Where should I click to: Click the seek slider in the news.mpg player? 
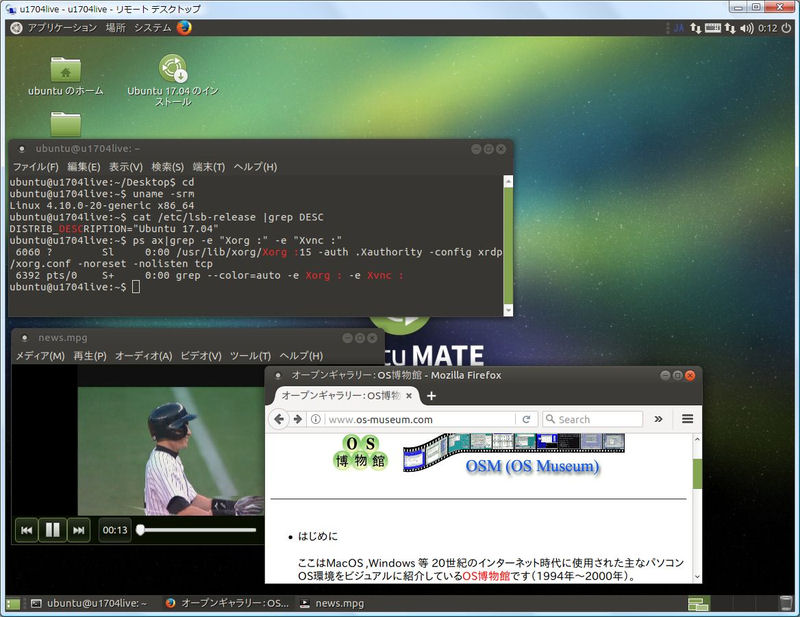[x=197, y=530]
